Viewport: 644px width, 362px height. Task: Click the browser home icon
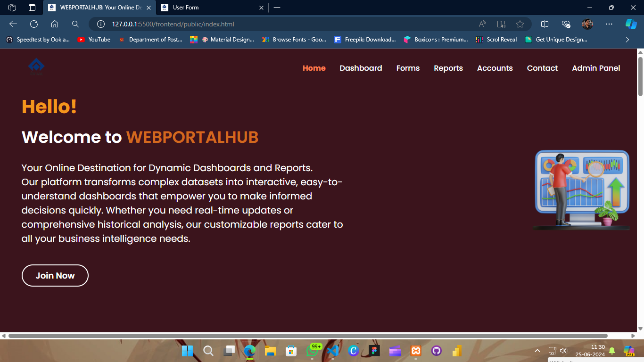click(54, 24)
